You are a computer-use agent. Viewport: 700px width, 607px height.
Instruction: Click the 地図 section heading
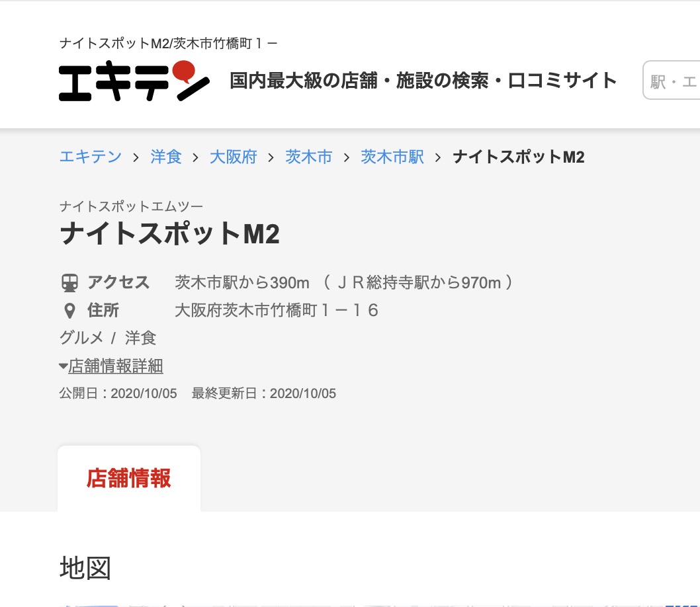point(85,568)
